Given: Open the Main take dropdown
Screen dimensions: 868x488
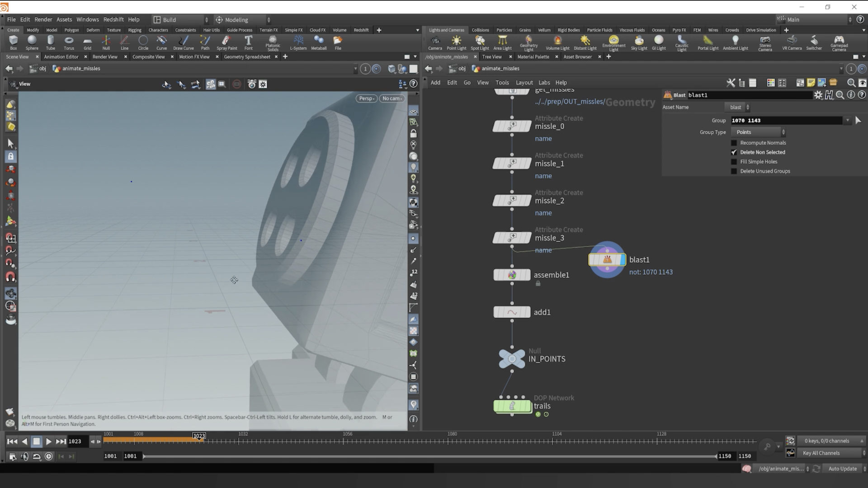Looking at the screenshot, I should (815, 19).
